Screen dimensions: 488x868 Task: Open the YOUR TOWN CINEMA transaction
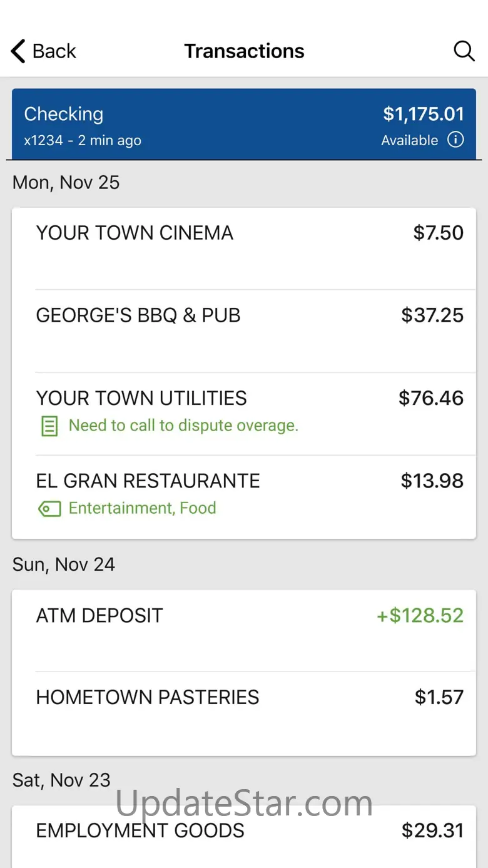pyautogui.click(x=244, y=249)
